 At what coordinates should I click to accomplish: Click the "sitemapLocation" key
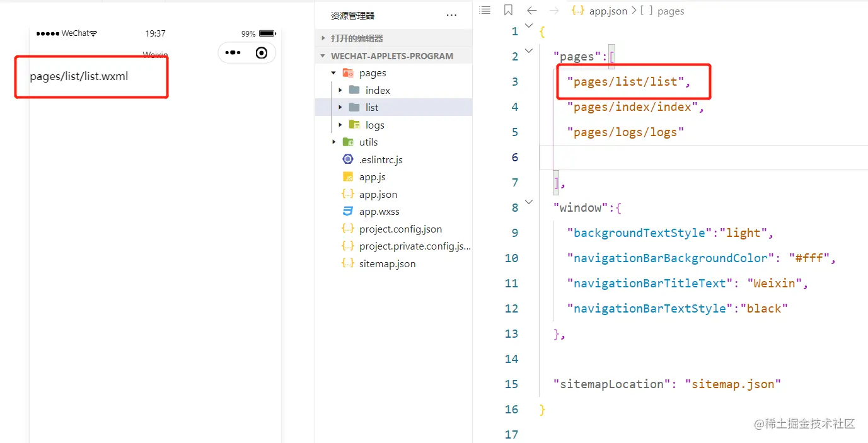click(x=611, y=384)
